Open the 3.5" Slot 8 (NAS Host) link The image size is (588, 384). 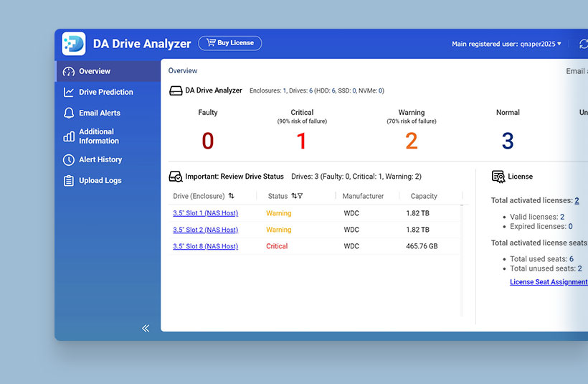[205, 246]
